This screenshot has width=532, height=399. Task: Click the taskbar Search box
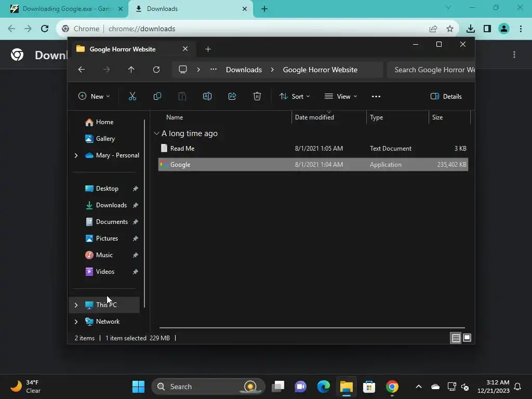[x=208, y=387]
